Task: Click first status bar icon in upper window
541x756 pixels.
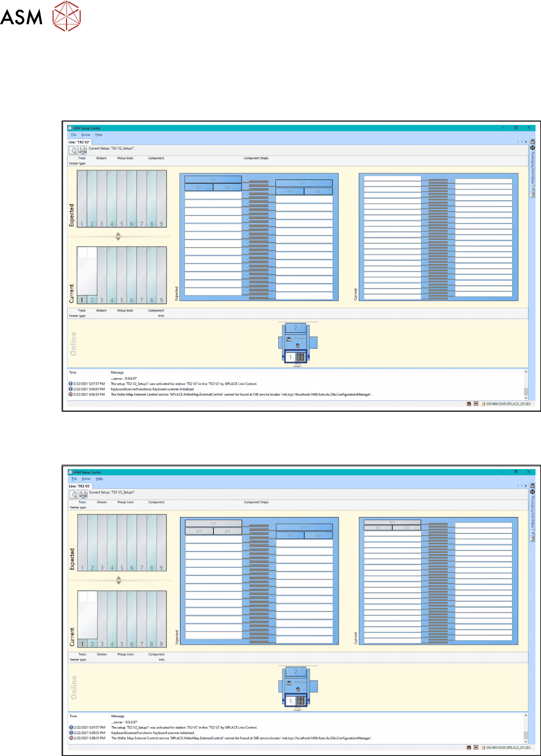Action: coord(469,404)
